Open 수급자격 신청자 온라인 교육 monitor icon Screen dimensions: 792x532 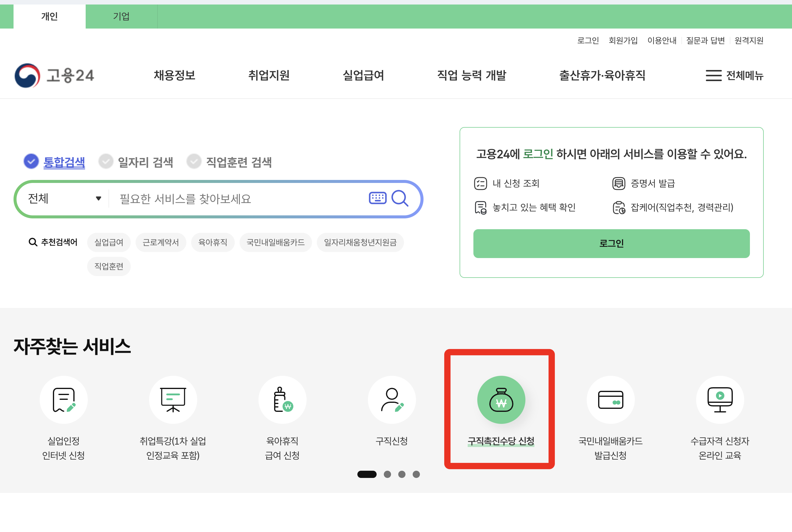point(720,400)
